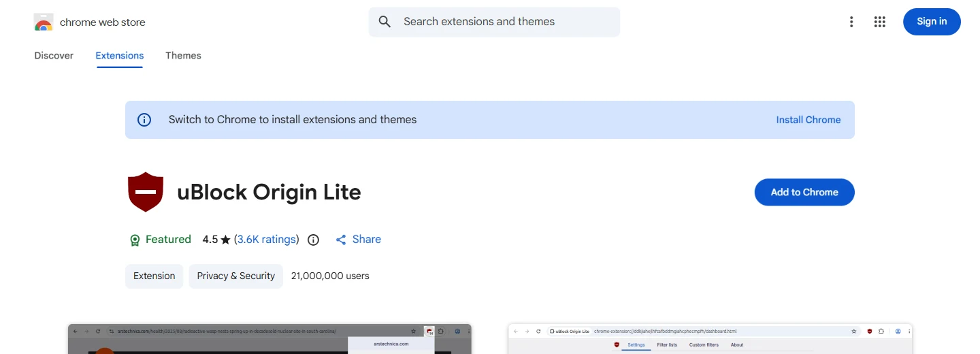Open the ratings info circle icon
The image size is (980, 354).
click(x=313, y=240)
